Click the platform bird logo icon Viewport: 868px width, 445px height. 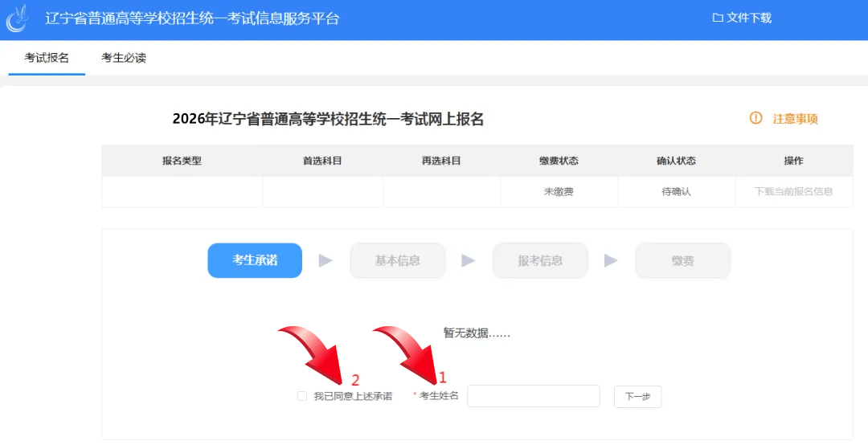[18, 18]
